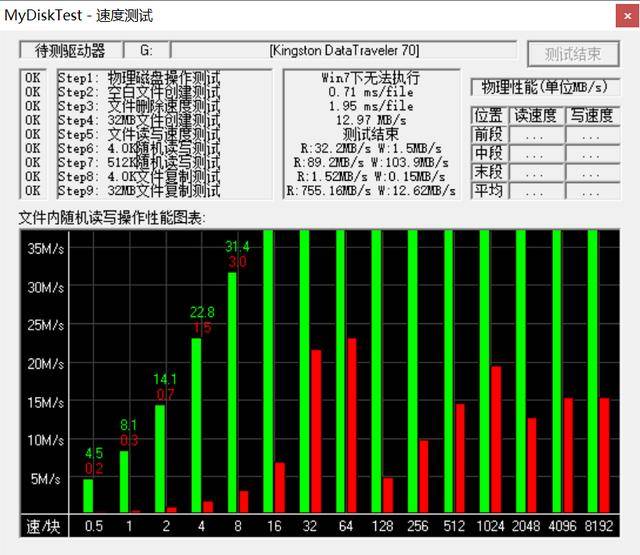Click R:32.2MB/s W:1.5MB/s result

371,148
